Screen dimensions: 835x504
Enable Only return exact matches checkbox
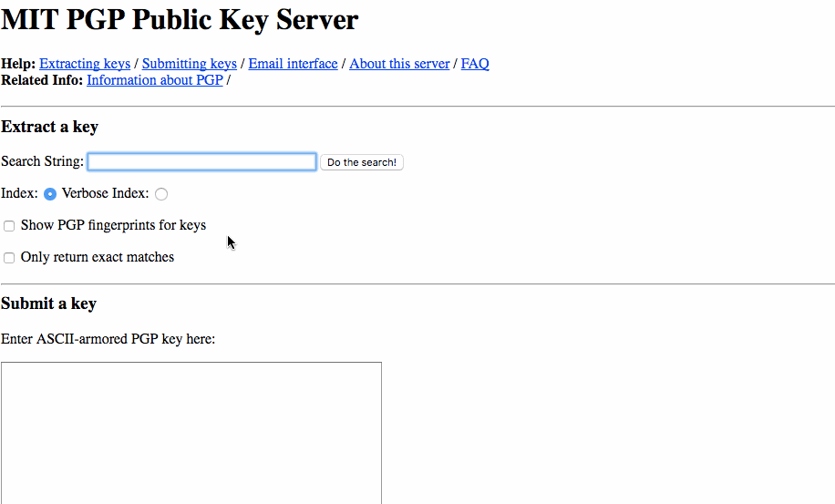(x=9, y=258)
